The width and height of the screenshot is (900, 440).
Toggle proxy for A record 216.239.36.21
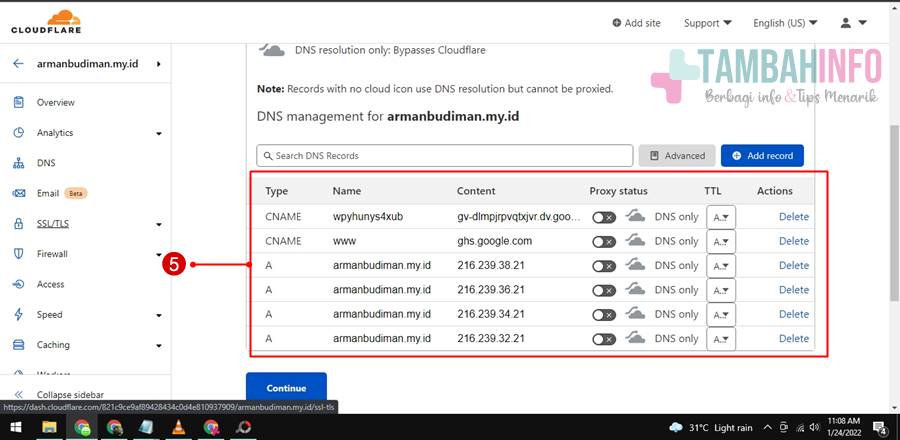(604, 291)
